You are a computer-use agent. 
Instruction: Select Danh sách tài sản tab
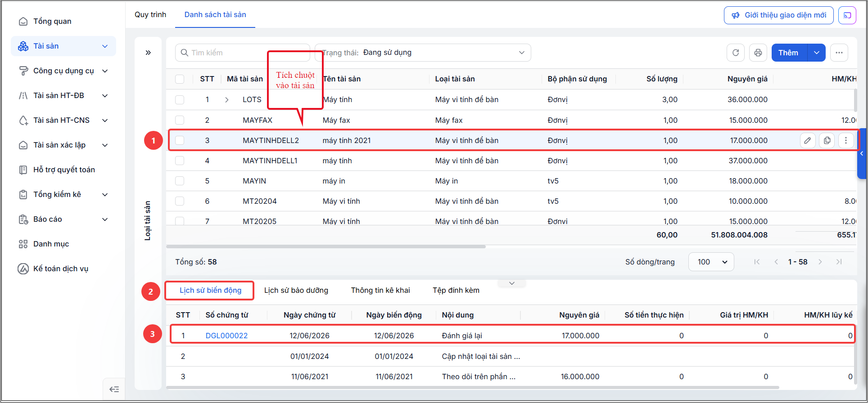(x=215, y=15)
